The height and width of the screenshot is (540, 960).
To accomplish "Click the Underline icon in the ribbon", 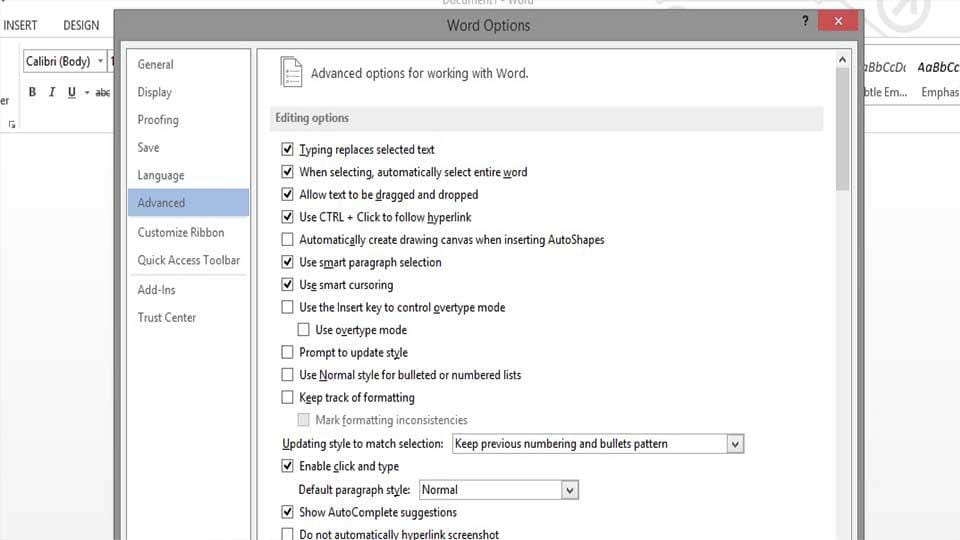I will 71,93.
